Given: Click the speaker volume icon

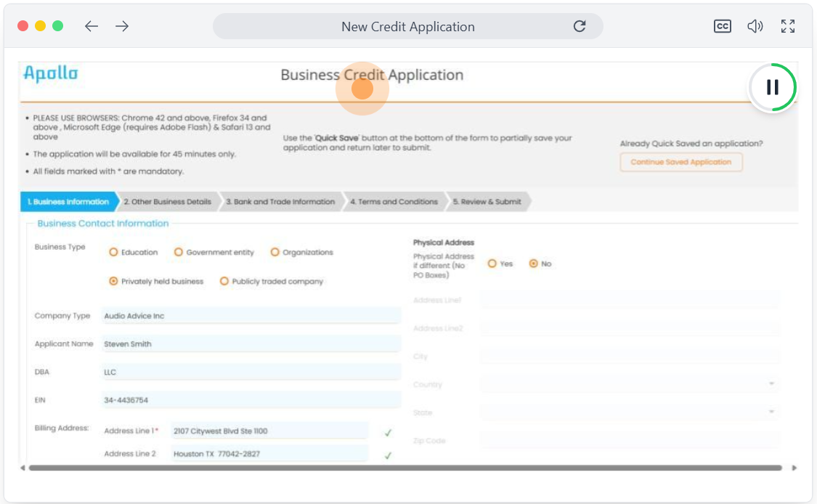Looking at the screenshot, I should [x=755, y=26].
